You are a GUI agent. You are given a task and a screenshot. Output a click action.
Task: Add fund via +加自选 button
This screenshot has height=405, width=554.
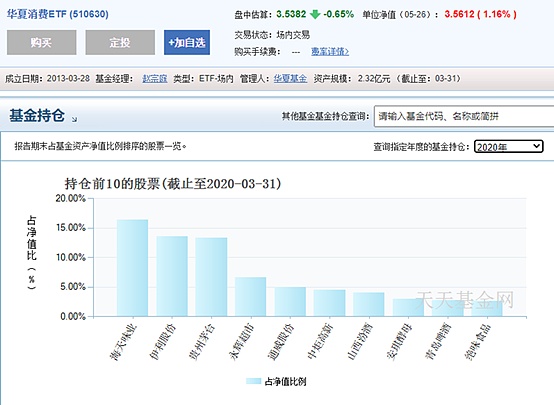[187, 42]
